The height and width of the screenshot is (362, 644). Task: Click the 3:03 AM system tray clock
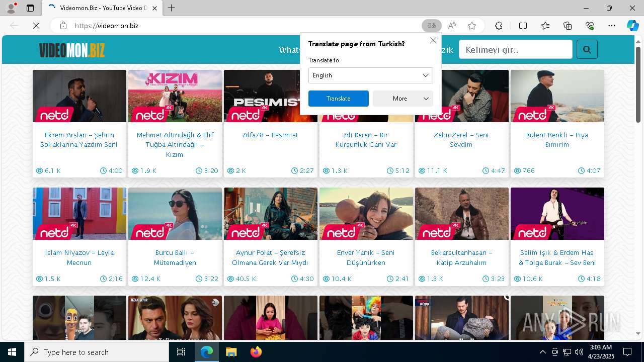(600, 352)
